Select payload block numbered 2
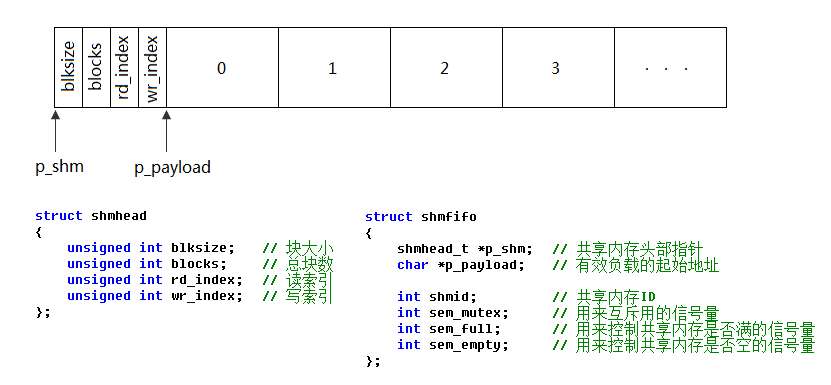 (x=446, y=67)
